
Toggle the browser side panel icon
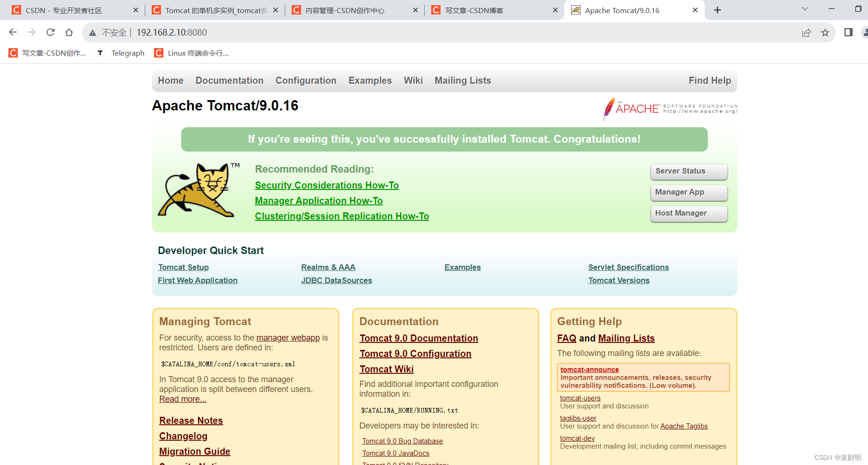pos(848,32)
